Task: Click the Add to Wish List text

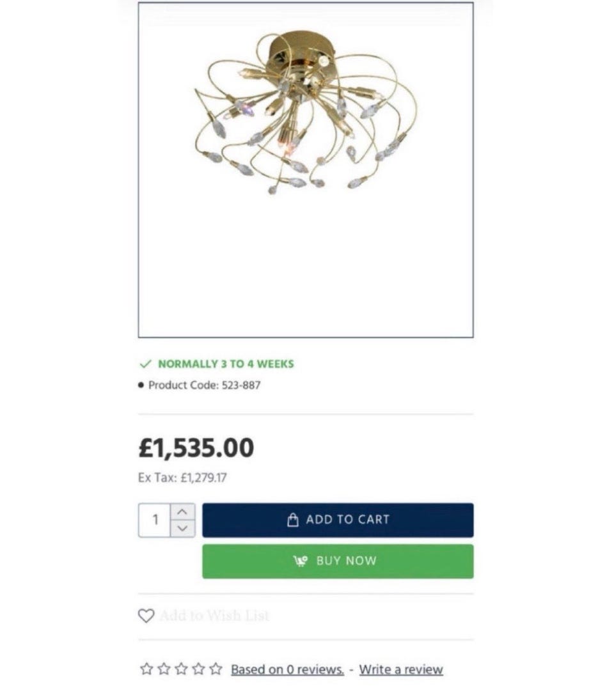Action: click(x=214, y=616)
